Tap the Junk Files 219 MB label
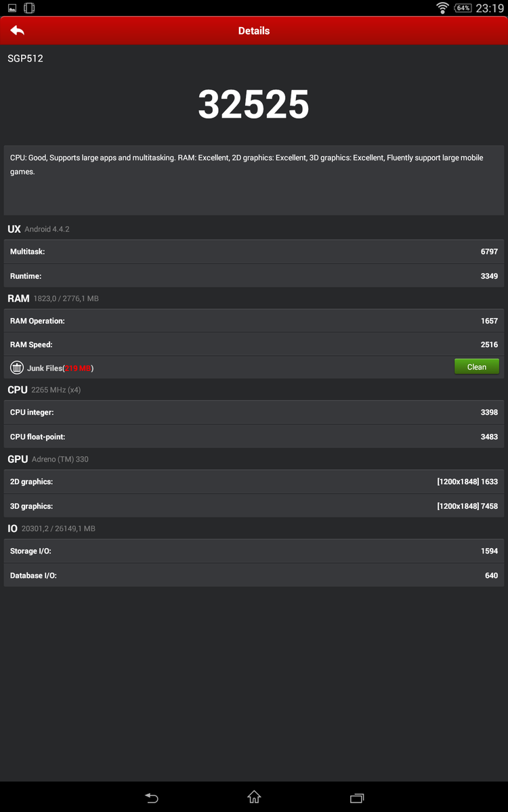Screen dimensions: 508x812 point(60,368)
